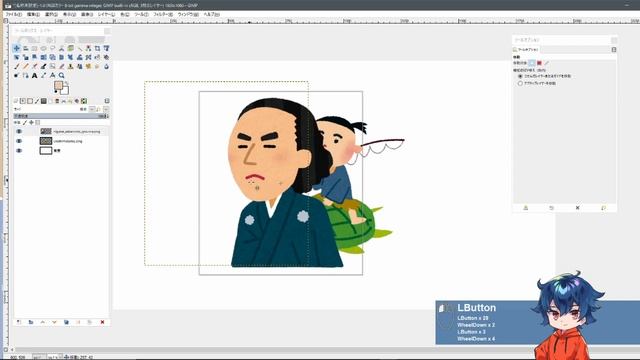Open status bar unit dropdown
Image resolution: width=640 pixels, height=360 pixels.
coord(39,357)
